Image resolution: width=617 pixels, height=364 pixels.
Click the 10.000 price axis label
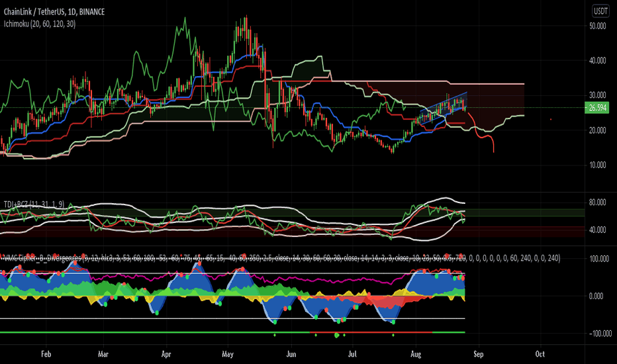pyautogui.click(x=597, y=165)
